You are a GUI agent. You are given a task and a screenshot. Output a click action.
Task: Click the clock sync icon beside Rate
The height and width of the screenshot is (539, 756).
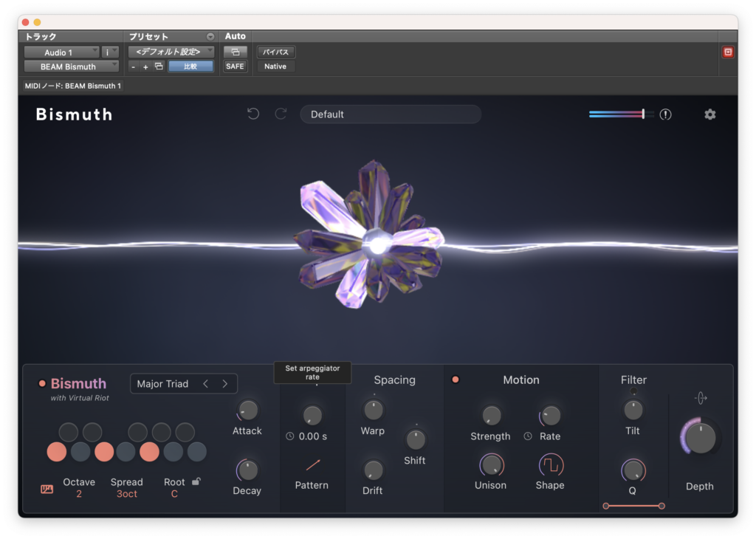[528, 436]
